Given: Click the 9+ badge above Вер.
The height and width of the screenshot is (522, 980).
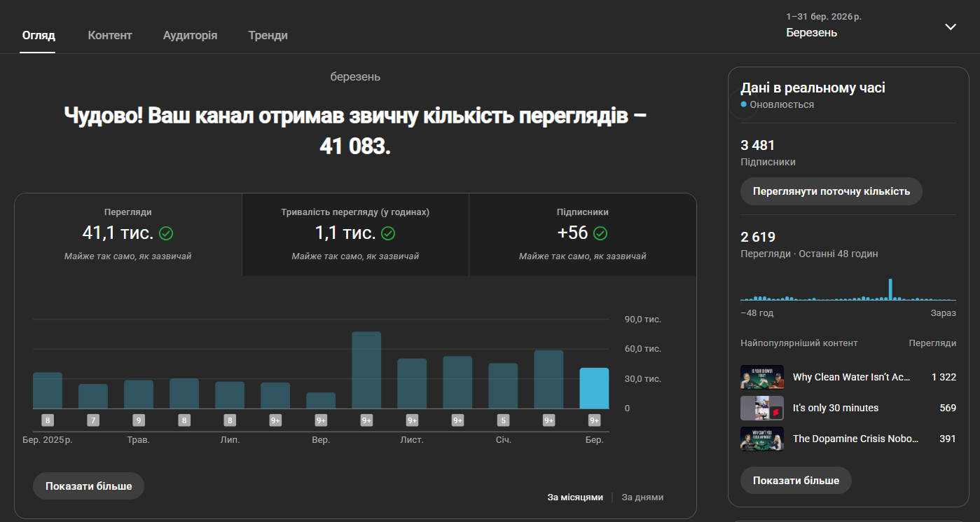Looking at the screenshot, I should [321, 420].
